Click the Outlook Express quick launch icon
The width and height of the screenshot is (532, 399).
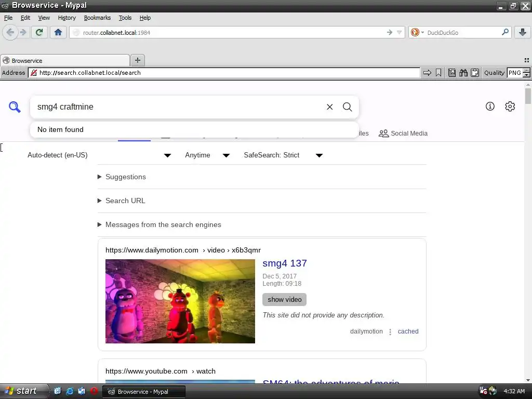tap(82, 391)
